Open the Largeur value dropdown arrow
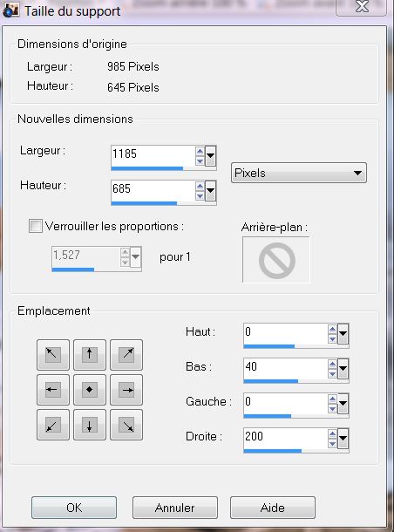The width and height of the screenshot is (394, 532). click(x=211, y=156)
